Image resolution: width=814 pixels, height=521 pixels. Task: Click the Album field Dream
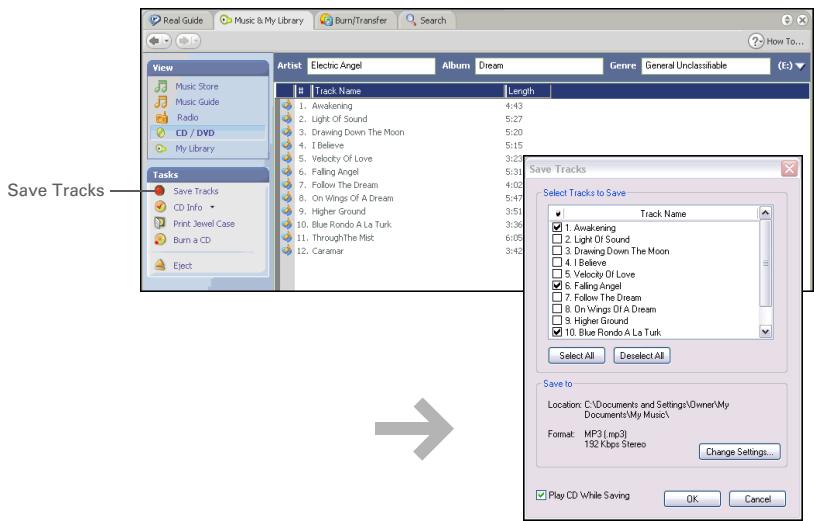coord(539,66)
